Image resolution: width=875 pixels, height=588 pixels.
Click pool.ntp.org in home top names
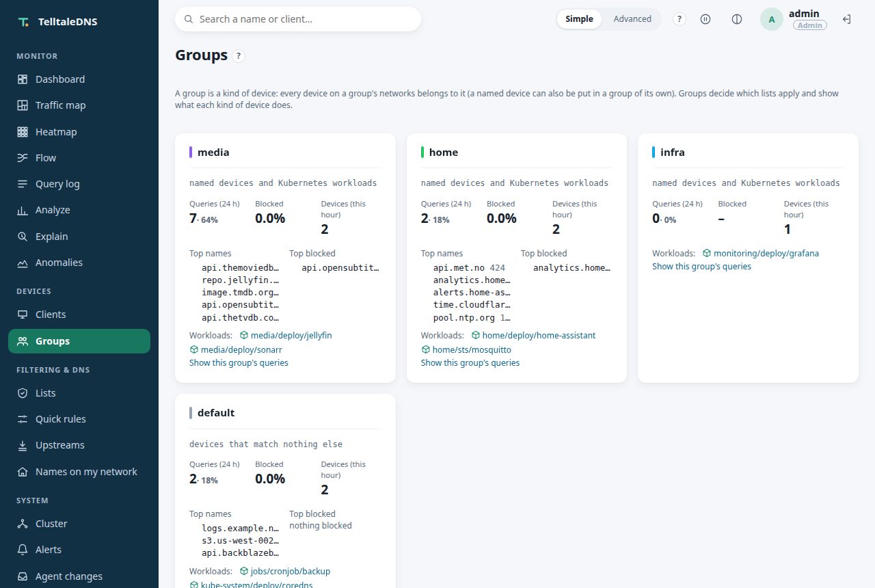464,318
